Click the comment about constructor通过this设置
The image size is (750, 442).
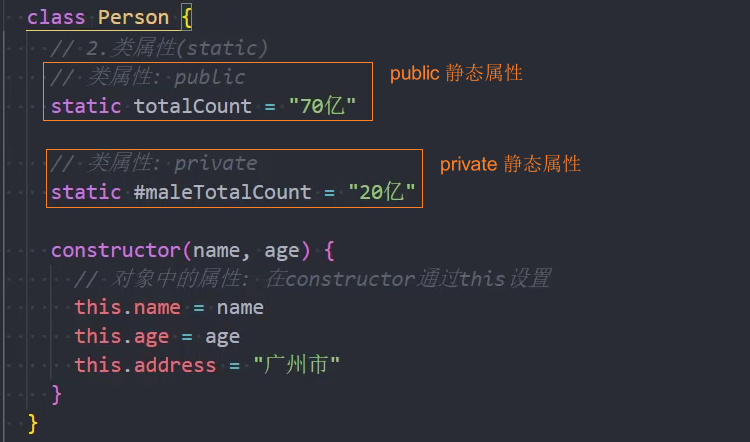tap(312, 278)
